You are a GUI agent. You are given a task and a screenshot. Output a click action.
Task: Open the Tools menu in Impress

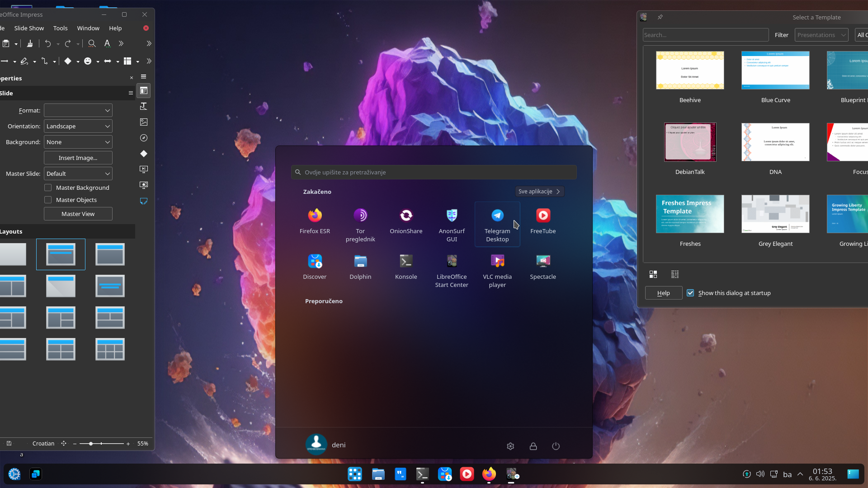click(x=60, y=28)
